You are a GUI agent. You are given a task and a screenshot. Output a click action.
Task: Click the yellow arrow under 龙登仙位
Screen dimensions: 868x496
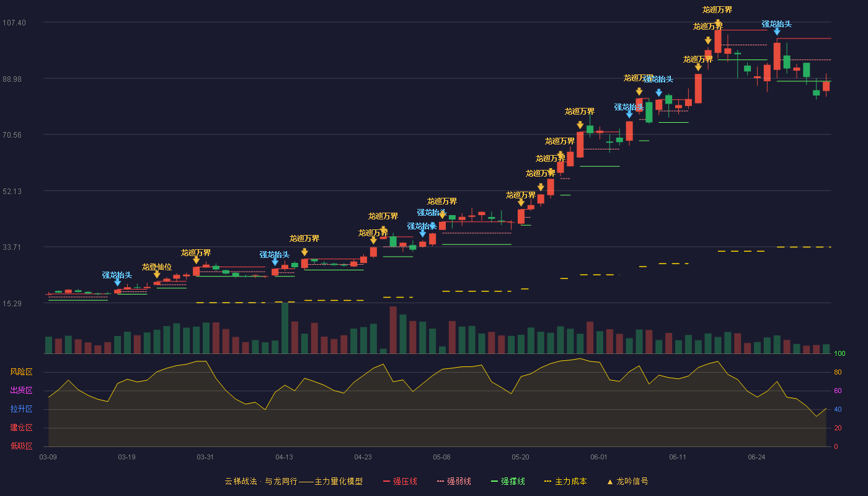157,275
